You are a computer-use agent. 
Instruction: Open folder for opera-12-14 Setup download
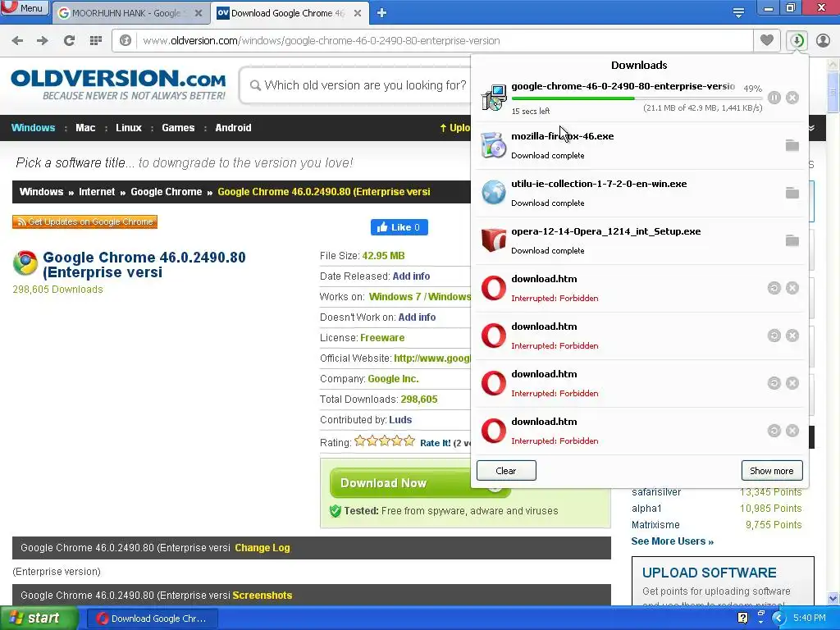tap(792, 240)
